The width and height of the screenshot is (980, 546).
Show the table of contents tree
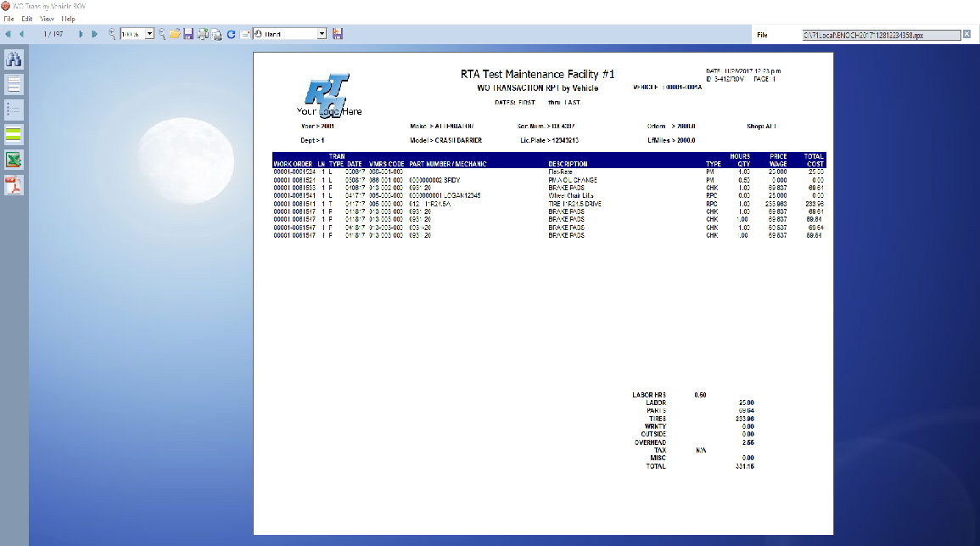(14, 109)
